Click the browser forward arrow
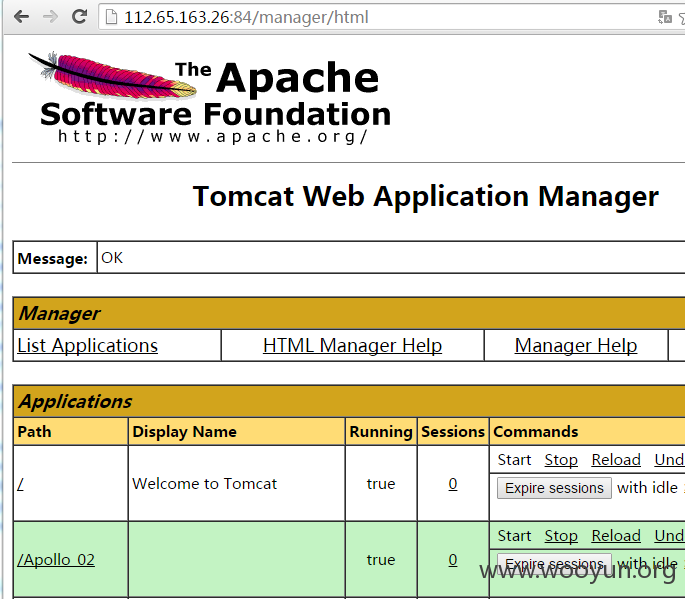 (50, 17)
